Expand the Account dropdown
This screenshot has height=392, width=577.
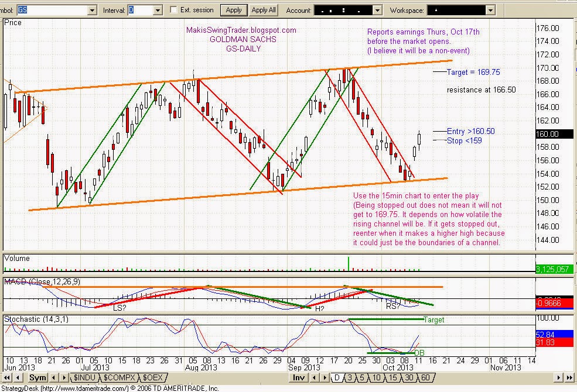pyautogui.click(x=377, y=11)
